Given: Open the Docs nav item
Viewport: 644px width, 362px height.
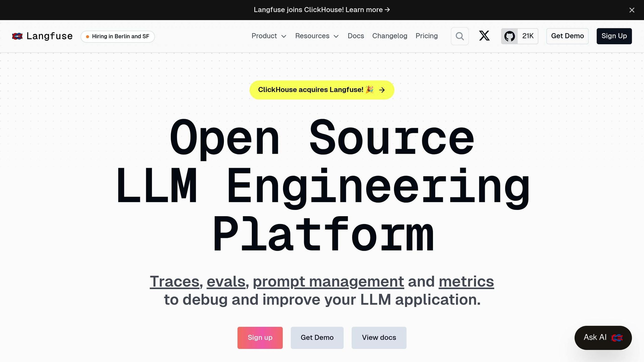Looking at the screenshot, I should click(x=356, y=36).
